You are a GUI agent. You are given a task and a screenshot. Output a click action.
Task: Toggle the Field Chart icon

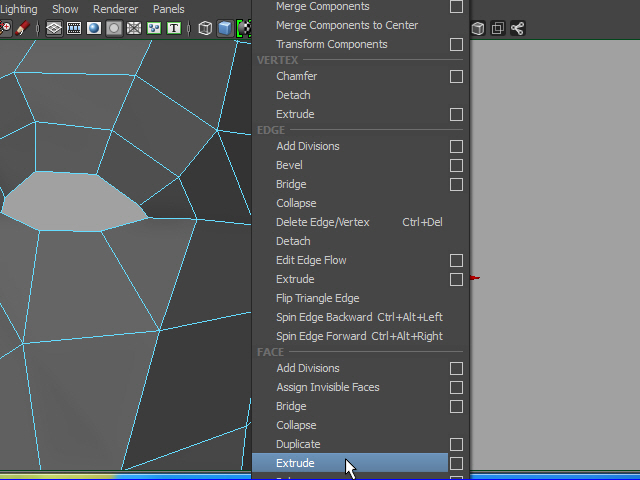click(134, 28)
